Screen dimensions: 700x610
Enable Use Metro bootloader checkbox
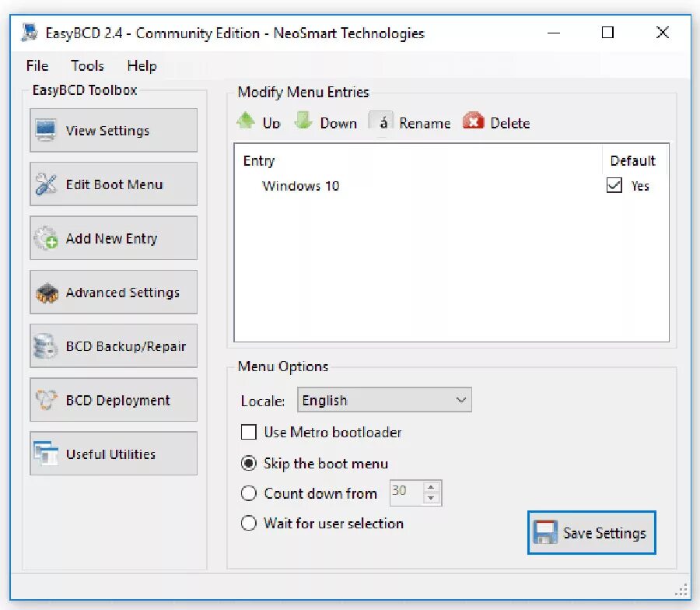(x=249, y=433)
